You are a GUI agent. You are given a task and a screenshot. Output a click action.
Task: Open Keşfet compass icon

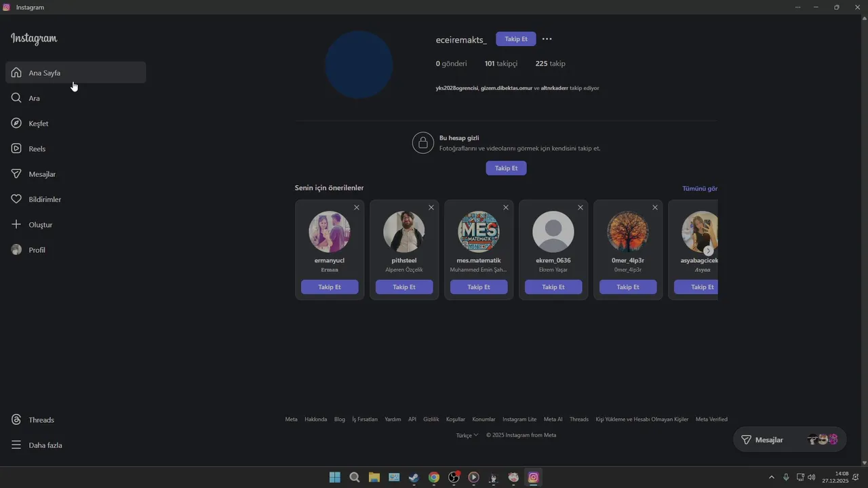(16, 123)
